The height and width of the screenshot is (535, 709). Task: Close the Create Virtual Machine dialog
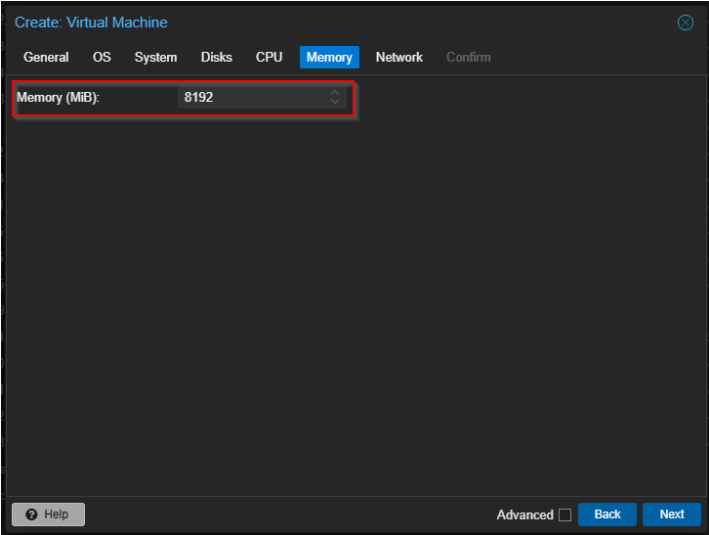point(685,23)
